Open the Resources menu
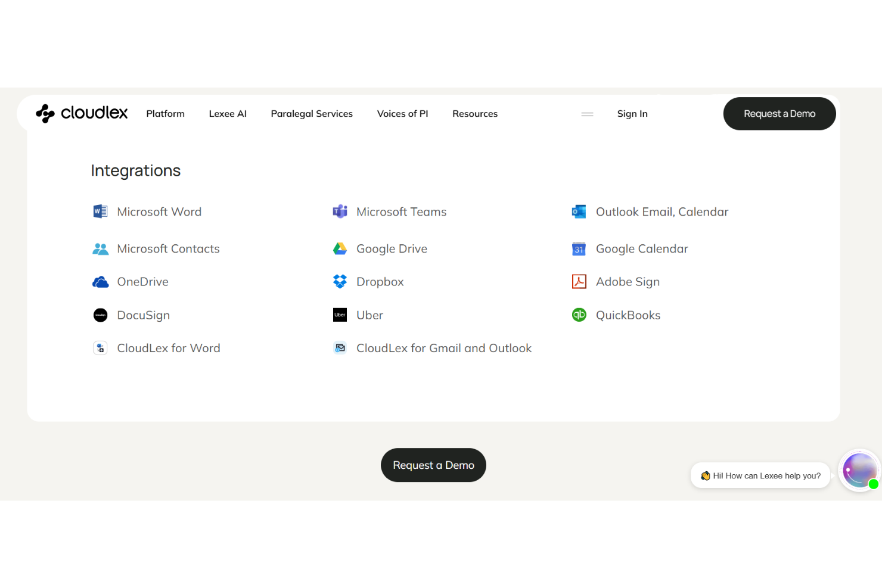 [x=475, y=113]
